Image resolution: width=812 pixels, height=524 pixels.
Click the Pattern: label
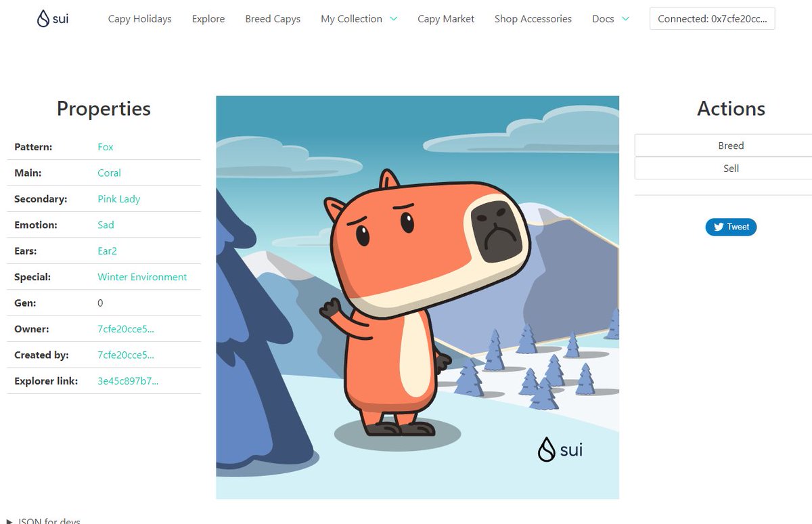[33, 147]
